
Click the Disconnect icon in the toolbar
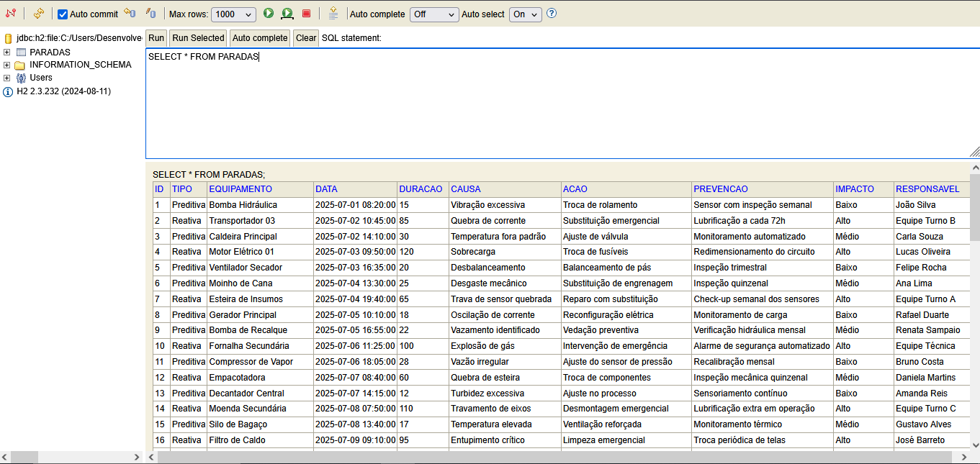pyautogui.click(x=10, y=14)
